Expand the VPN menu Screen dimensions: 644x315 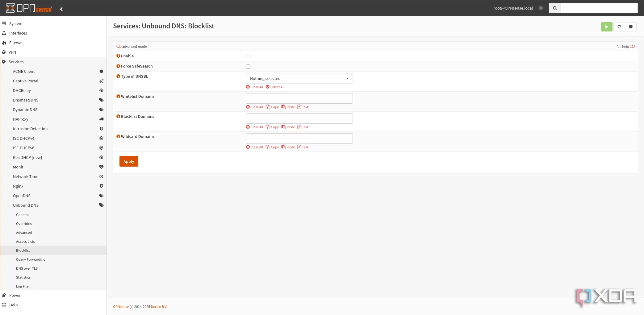point(53,52)
